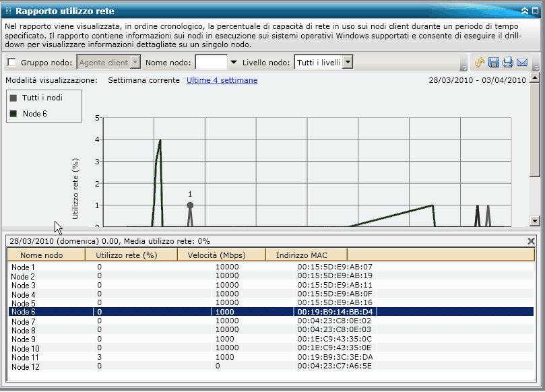Sort by Velocità (Mbps) column header
The height and width of the screenshot is (392, 545).
[222, 255]
